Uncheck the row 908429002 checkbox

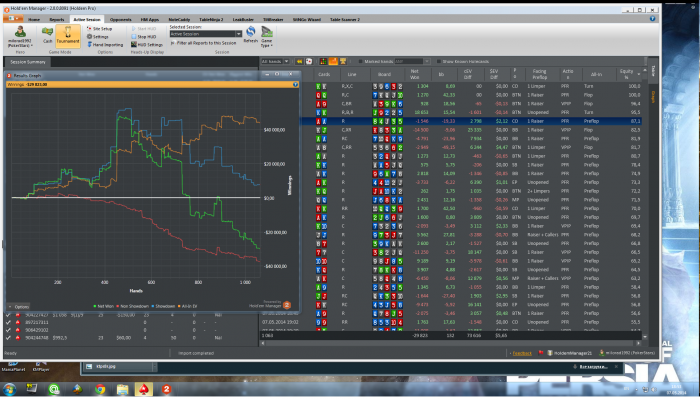tap(8, 330)
